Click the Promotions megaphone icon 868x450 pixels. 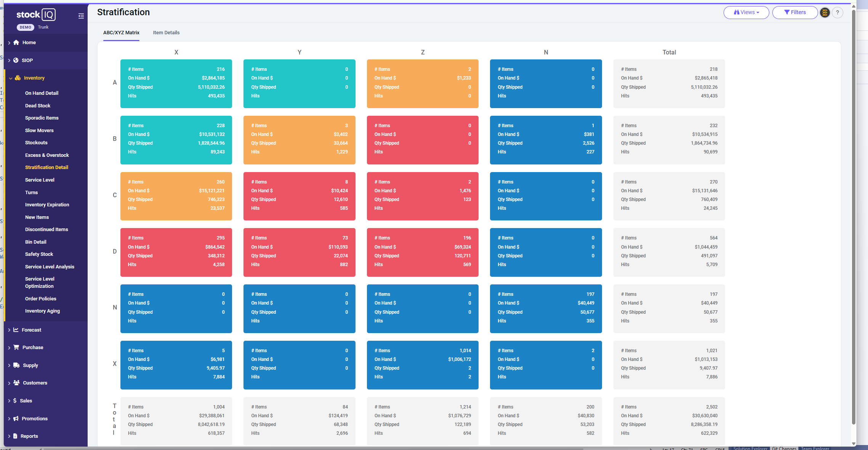16,418
